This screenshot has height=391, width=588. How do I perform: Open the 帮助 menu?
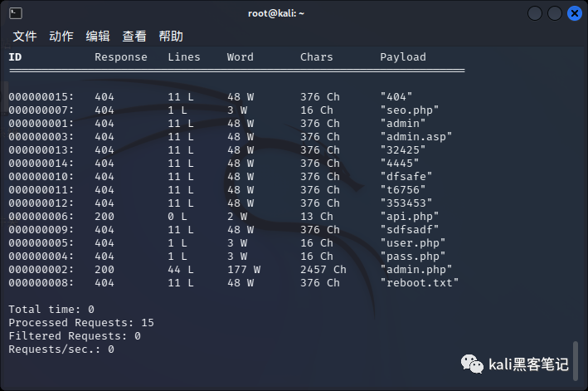[171, 37]
